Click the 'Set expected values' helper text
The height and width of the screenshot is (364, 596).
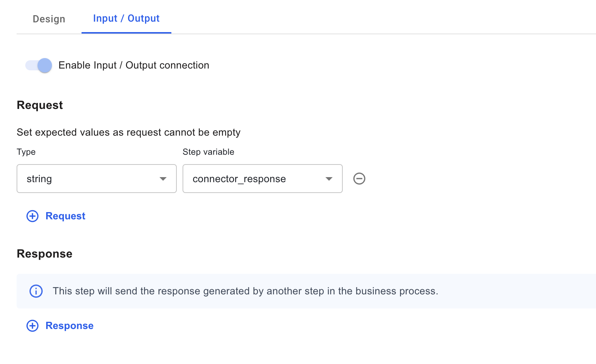pyautogui.click(x=128, y=132)
